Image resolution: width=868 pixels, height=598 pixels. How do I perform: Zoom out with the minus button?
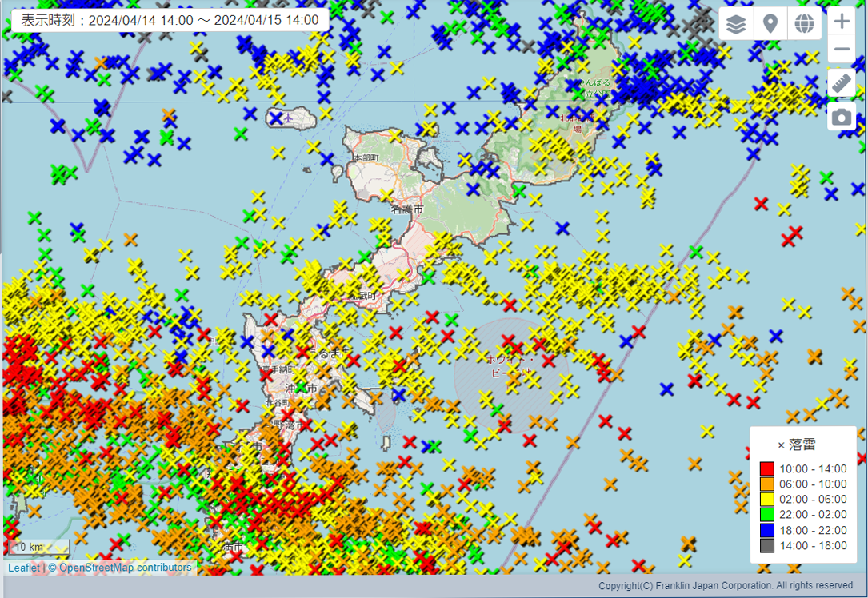[842, 50]
